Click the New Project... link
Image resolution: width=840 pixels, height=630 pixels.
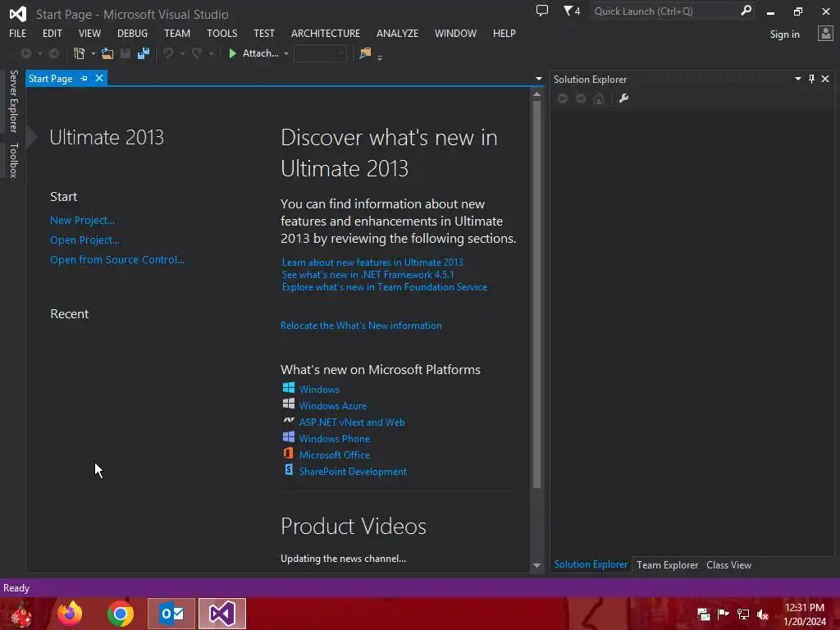coord(82,220)
